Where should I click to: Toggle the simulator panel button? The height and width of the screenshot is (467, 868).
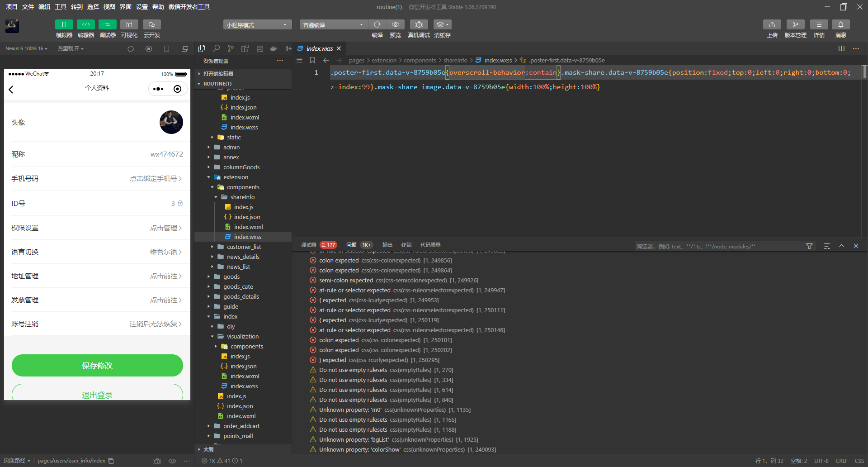point(64,24)
